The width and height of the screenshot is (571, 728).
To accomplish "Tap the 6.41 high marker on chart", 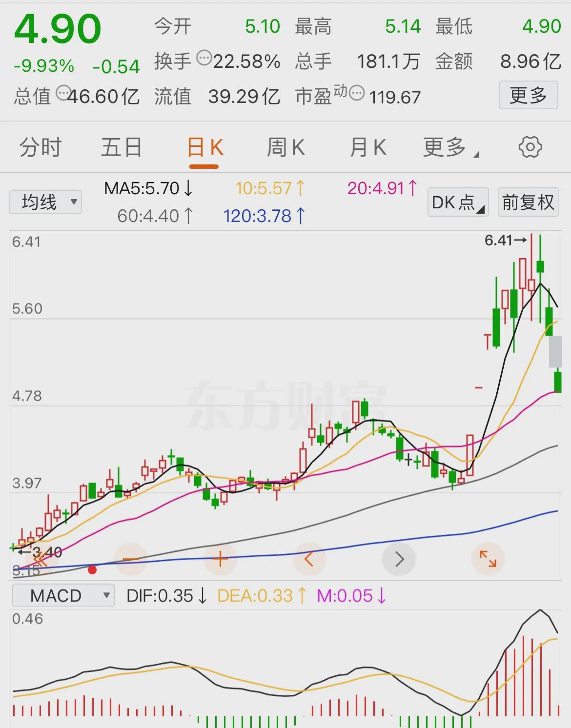I will point(506,241).
